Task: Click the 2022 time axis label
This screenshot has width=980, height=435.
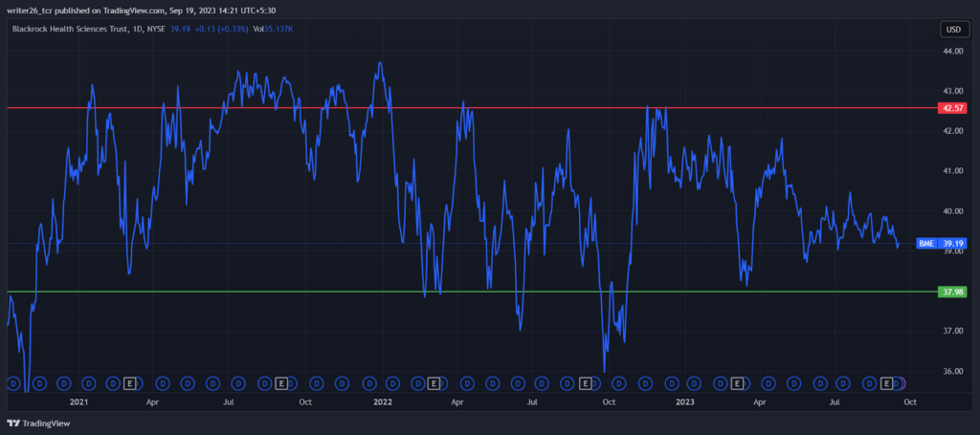Action: click(382, 402)
